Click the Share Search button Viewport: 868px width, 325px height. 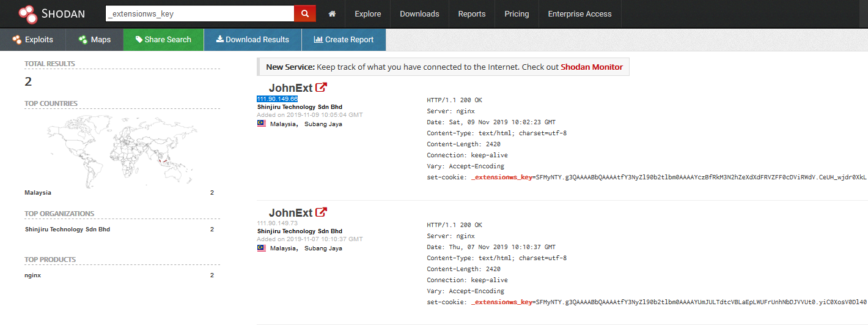pyautogui.click(x=163, y=39)
